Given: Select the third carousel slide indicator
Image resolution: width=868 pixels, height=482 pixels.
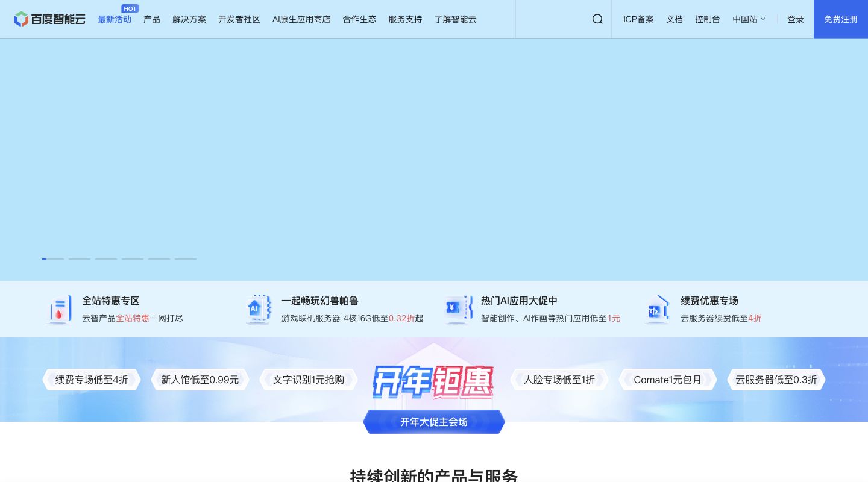Looking at the screenshot, I should click(106, 259).
